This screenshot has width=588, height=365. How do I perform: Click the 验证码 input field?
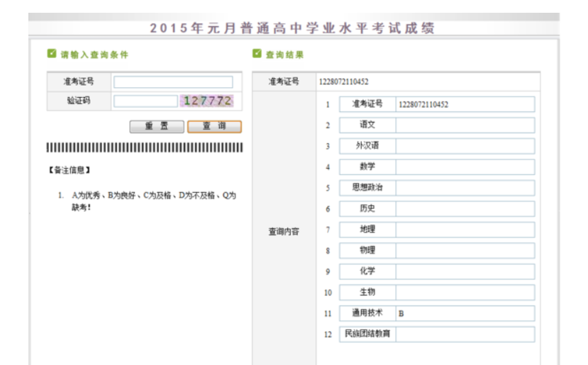[145, 101]
